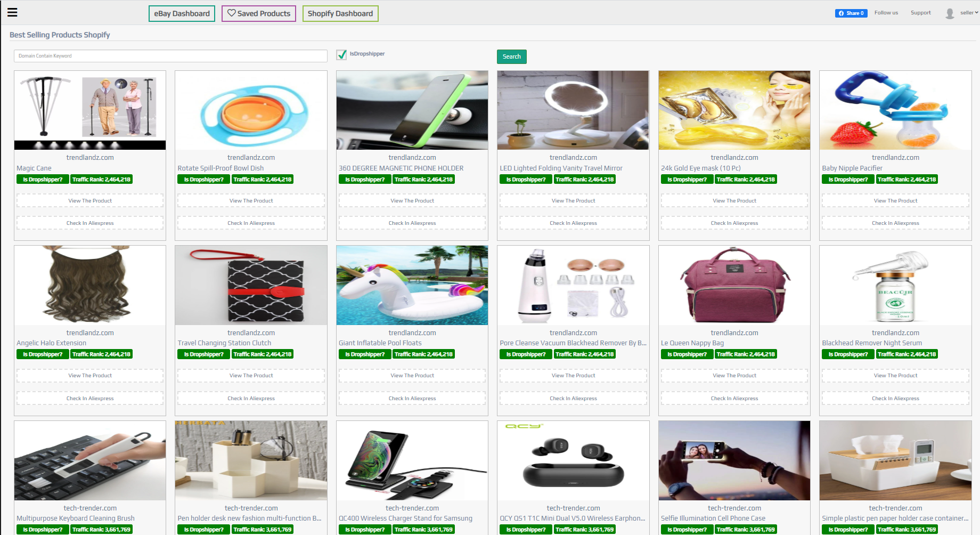This screenshot has width=980, height=535.
Task: Click Is Dropshipper badge under Giant Inflatable Pool Floats
Action: tap(365, 354)
